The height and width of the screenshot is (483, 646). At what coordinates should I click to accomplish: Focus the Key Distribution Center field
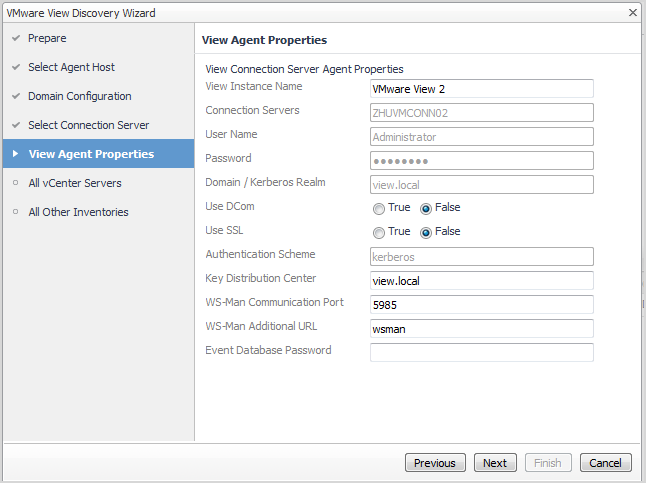tap(481, 280)
